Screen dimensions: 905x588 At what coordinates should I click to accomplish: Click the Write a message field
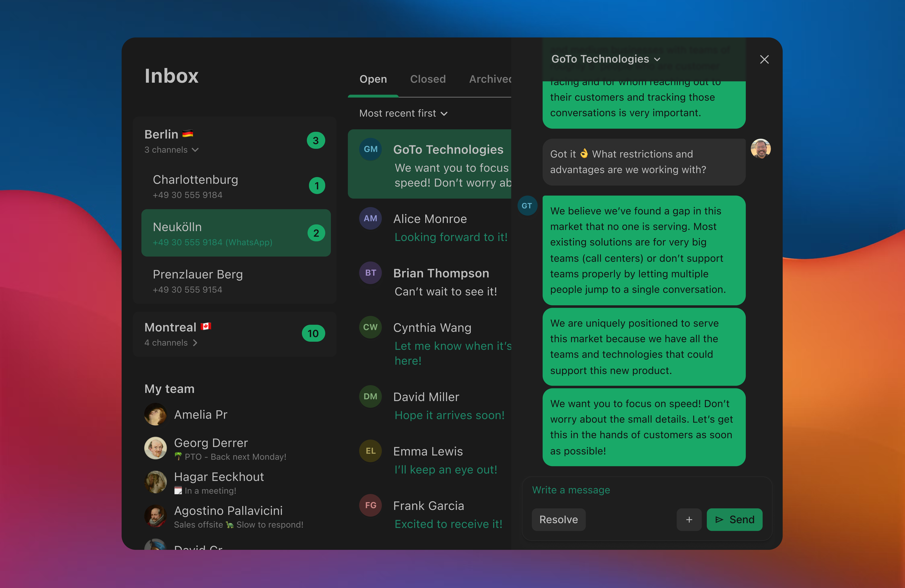pyautogui.click(x=608, y=490)
